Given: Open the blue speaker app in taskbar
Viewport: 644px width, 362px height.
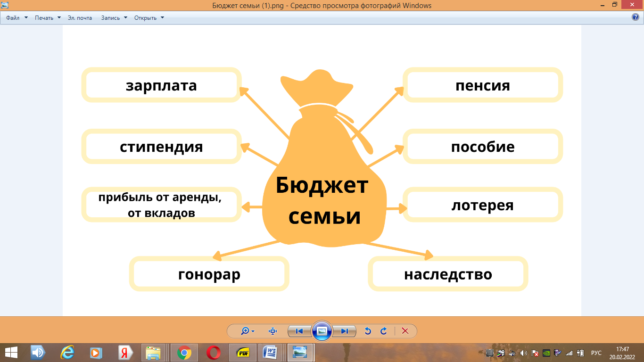Looking at the screenshot, I should (38, 353).
